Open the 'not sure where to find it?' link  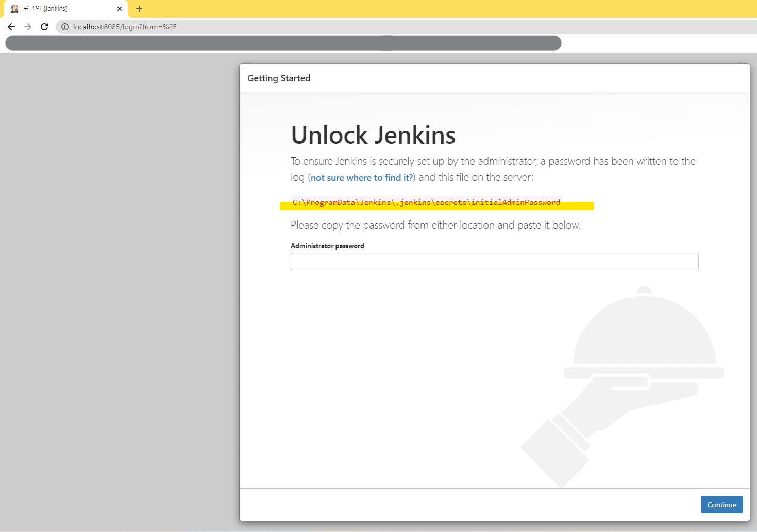point(362,178)
